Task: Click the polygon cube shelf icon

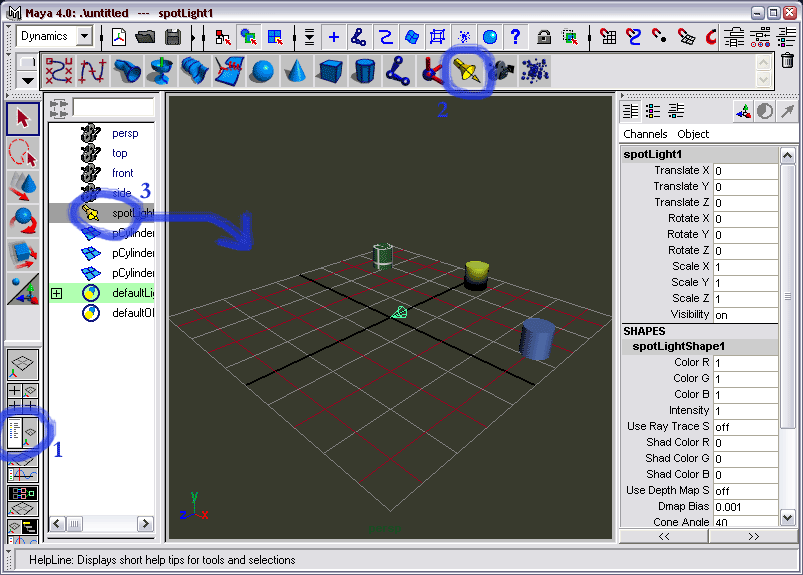Action: 330,71
